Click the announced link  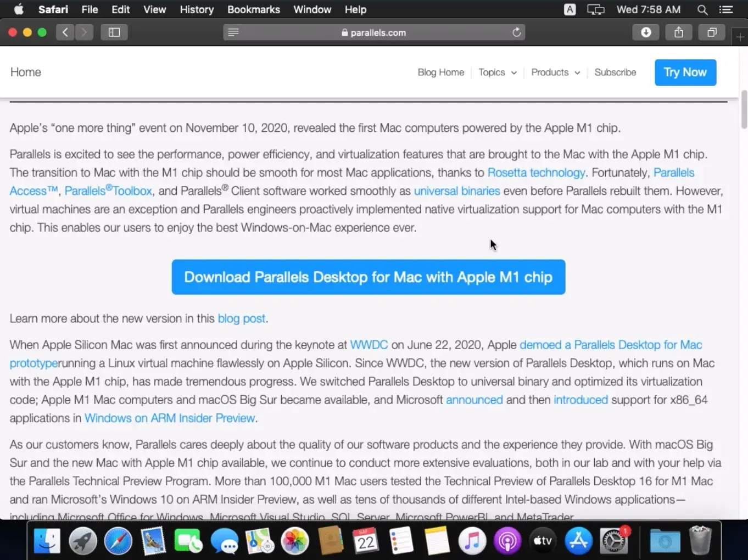click(475, 400)
